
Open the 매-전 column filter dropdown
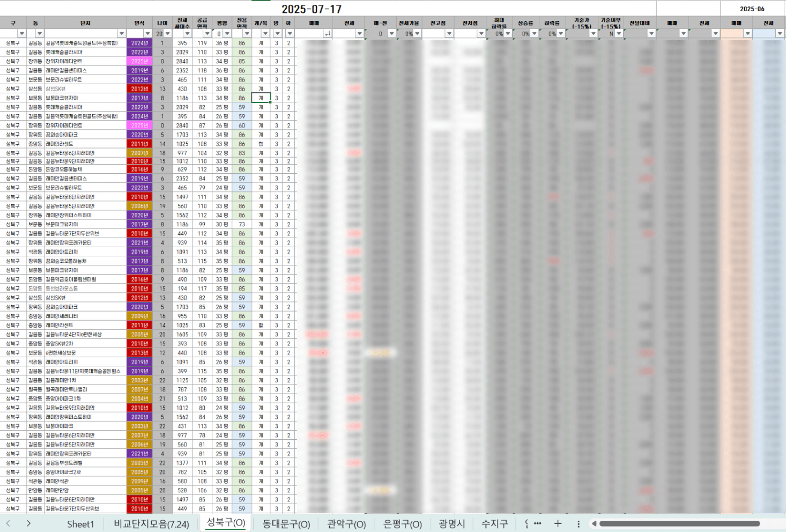(391, 33)
